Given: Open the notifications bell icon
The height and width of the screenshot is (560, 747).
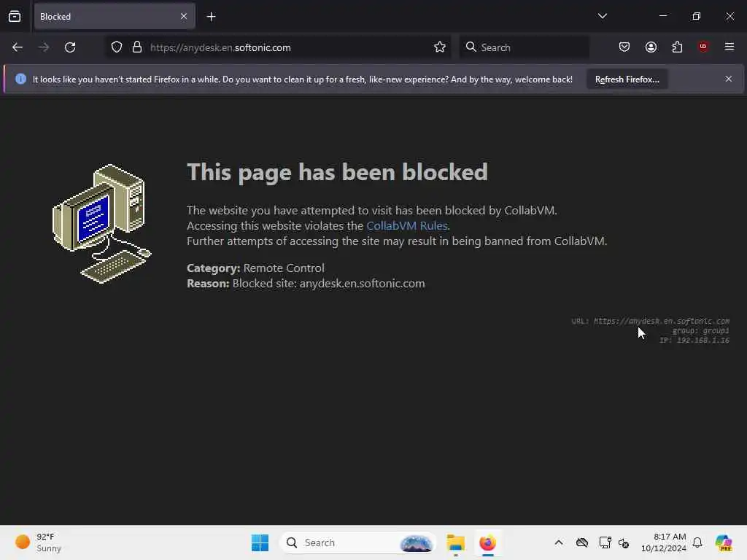Looking at the screenshot, I should pos(697,542).
